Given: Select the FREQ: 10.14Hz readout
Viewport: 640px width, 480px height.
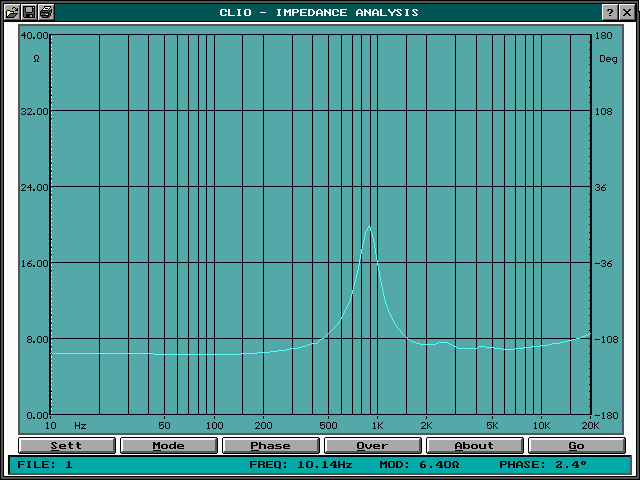Looking at the screenshot, I should pyautogui.click(x=301, y=464).
